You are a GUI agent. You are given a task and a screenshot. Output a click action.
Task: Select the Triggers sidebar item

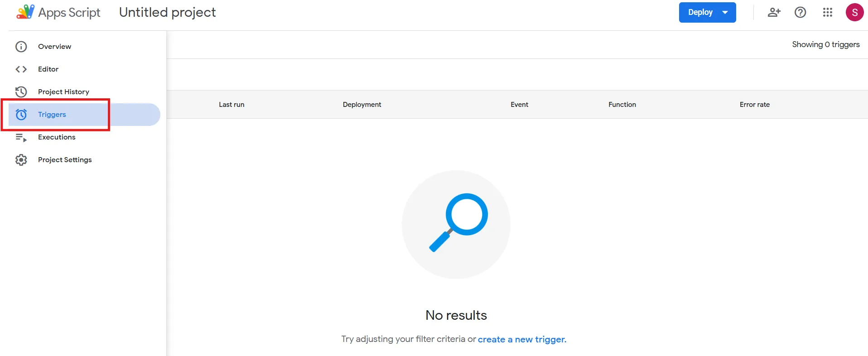click(84, 115)
